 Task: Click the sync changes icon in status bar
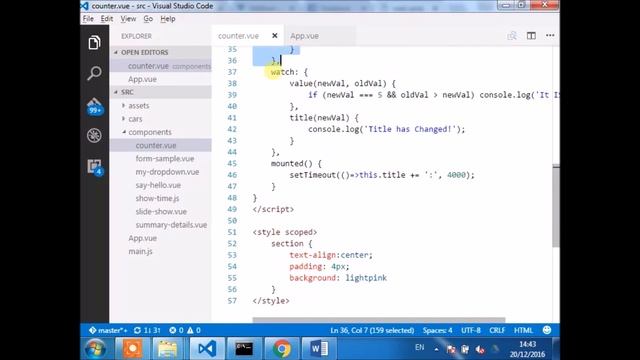click(138, 330)
